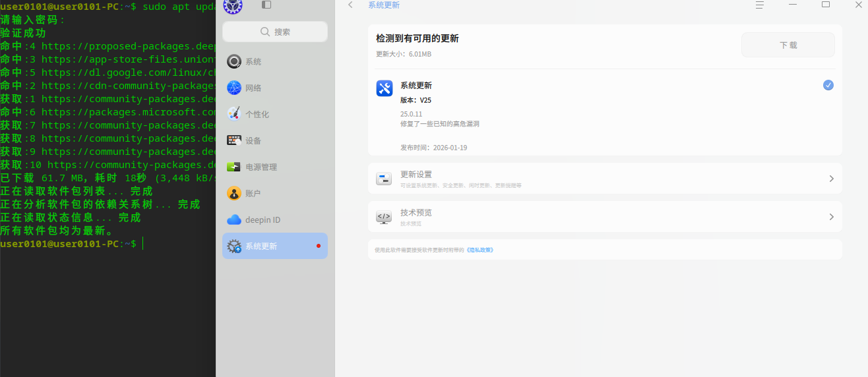Image resolution: width=868 pixels, height=377 pixels.
Task: Click the 版本: V25 text
Action: 416,100
